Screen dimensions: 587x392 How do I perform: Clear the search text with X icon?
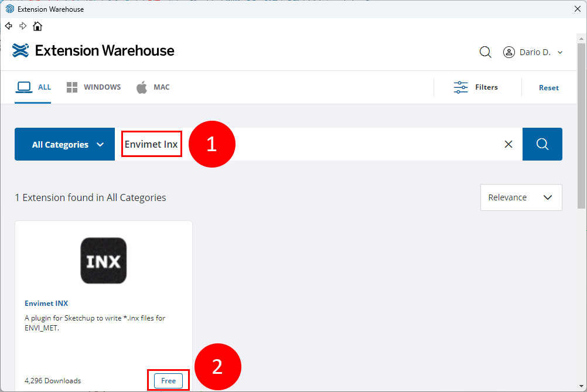(x=508, y=144)
